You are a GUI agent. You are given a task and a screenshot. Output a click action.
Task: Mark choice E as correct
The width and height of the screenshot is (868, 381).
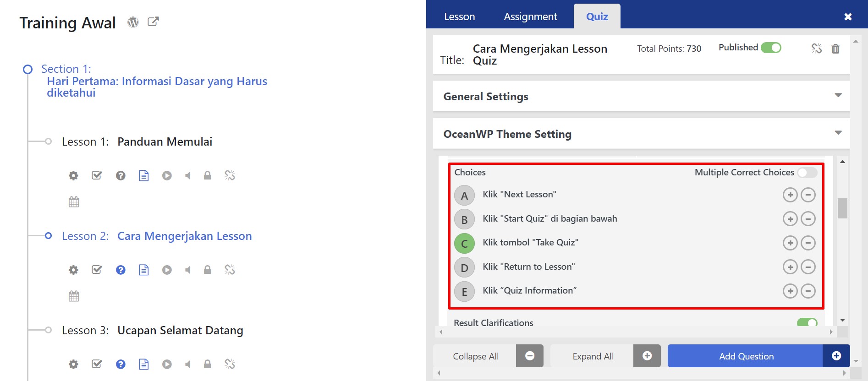point(464,292)
